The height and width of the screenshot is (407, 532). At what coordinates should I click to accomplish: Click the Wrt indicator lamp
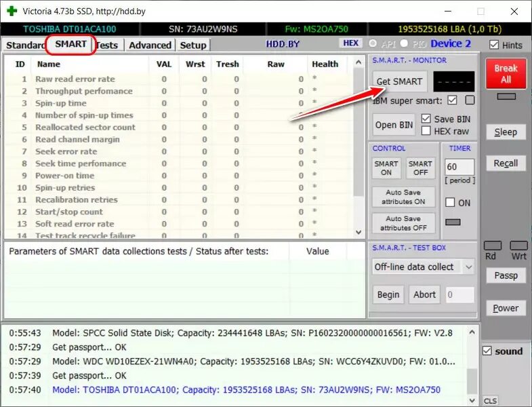518,246
